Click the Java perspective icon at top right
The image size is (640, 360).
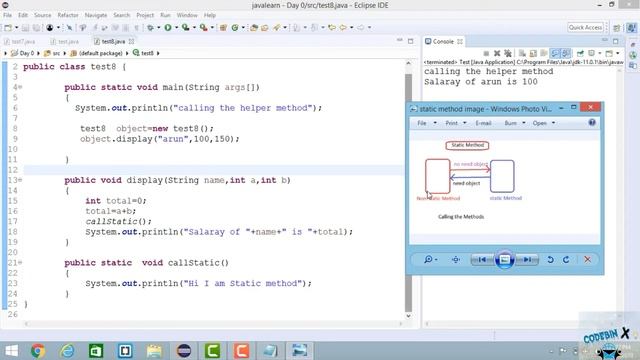pyautogui.click(x=631, y=28)
